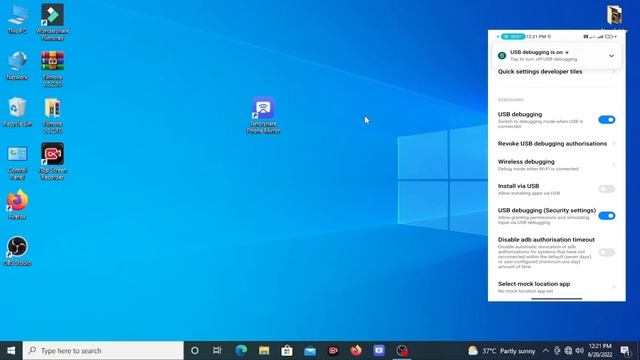640x360 pixels.
Task: Open Revoke USB debugging authorisations arrow
Action: [x=614, y=144]
